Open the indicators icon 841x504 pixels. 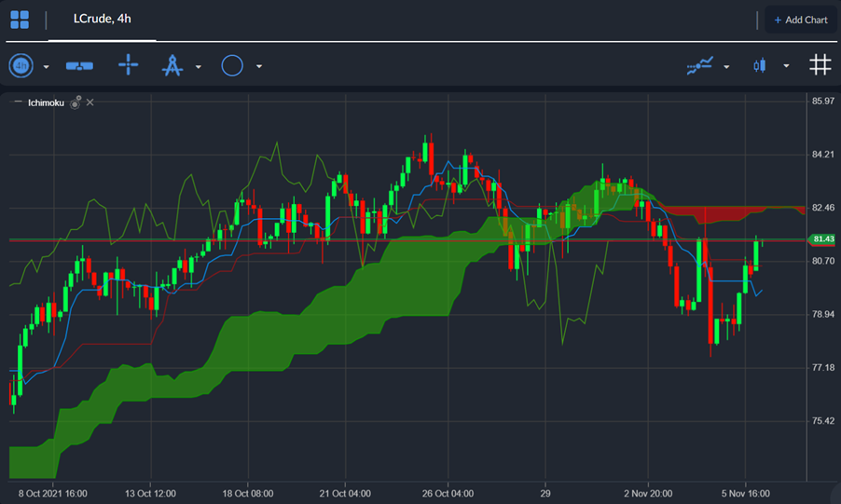tap(700, 65)
